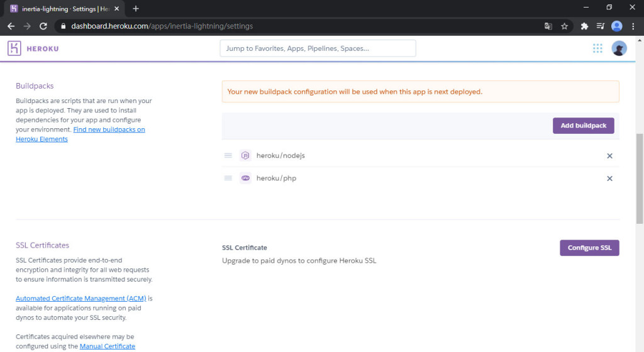Screen dimensions: 644x352
Task: Grab the heroku/php drag handle
Action: (x=228, y=179)
